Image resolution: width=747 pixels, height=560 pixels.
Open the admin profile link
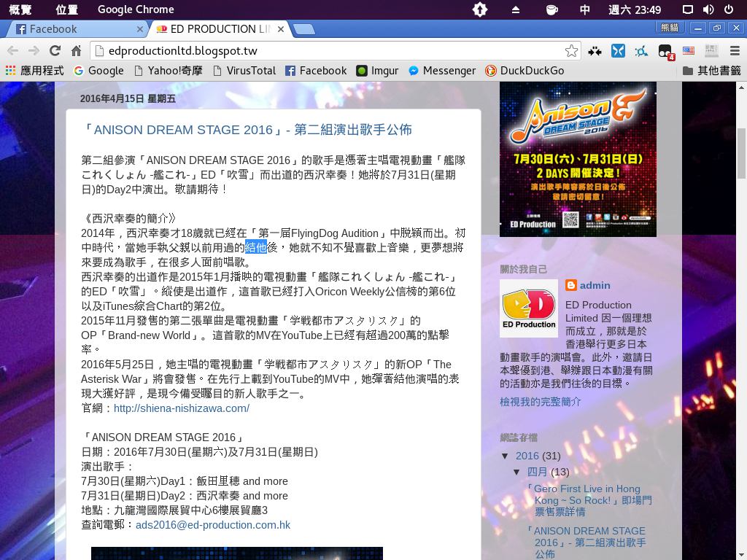pyautogui.click(x=595, y=285)
